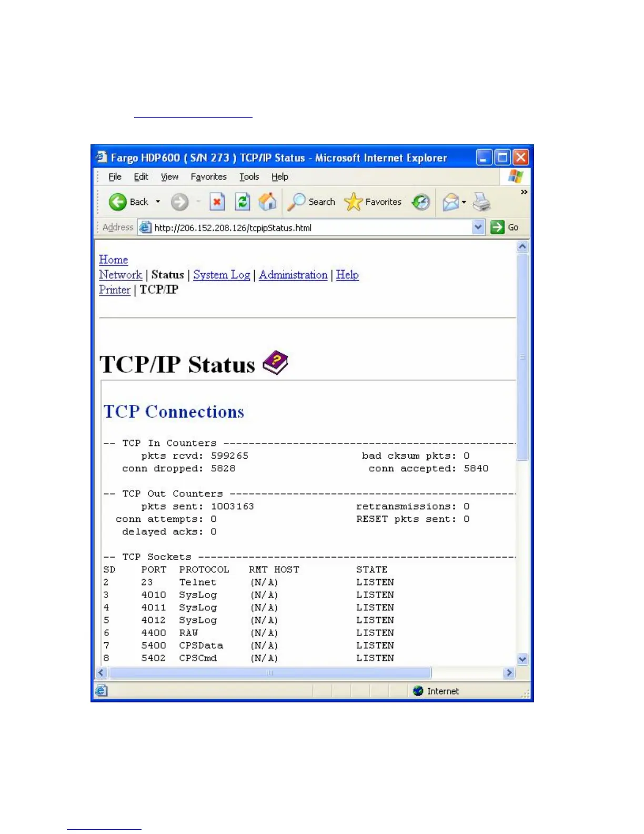644x834 pixels.
Task: Click the Go button
Action: (505, 227)
